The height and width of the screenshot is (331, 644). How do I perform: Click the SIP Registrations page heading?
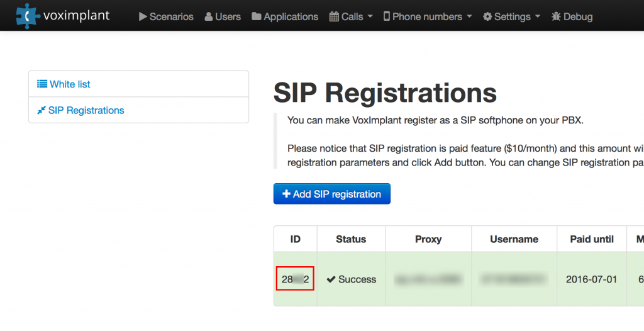coord(385,93)
